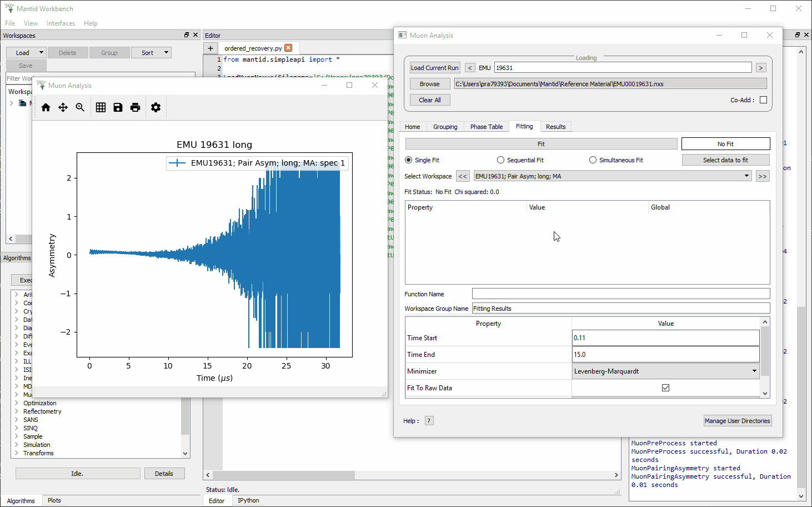Print the plot via printer icon
Image resolution: width=812 pixels, height=507 pixels.
[135, 107]
